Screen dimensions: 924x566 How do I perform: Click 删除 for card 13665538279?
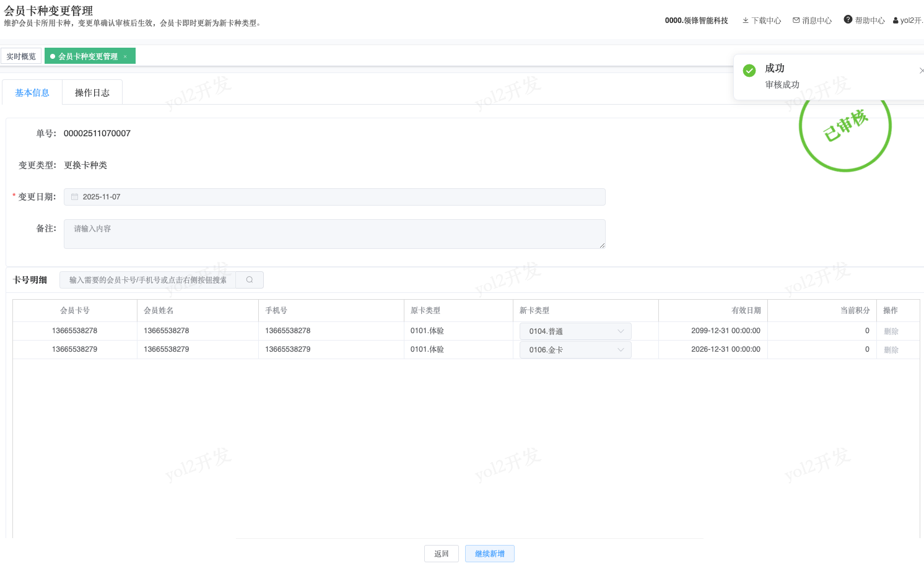891,350
